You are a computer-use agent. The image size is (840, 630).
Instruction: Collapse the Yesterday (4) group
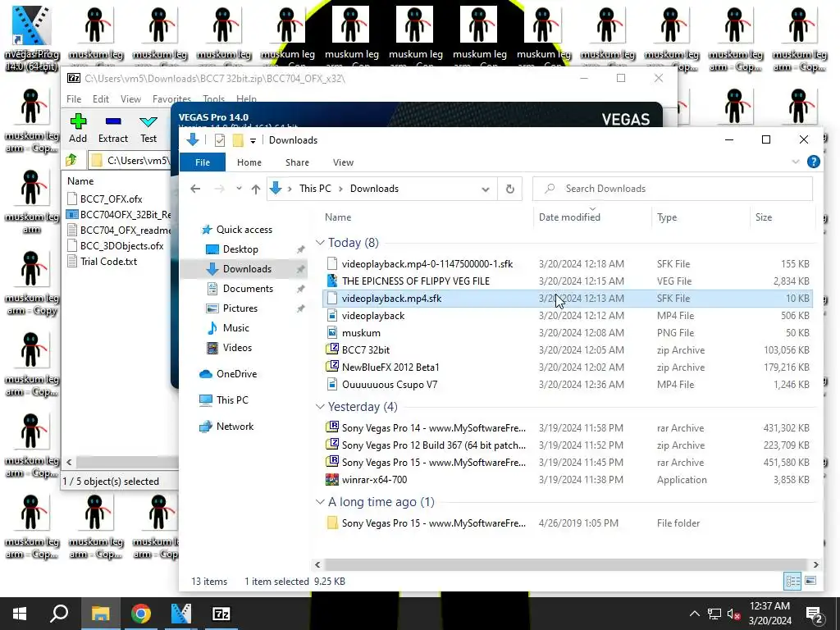point(321,407)
